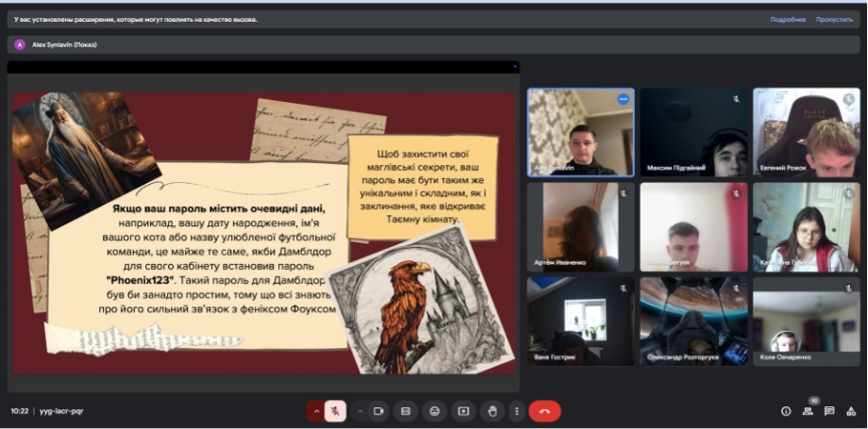Select the Alex Syniavin presentation label bar
This screenshot has height=429, width=868.
point(433,45)
